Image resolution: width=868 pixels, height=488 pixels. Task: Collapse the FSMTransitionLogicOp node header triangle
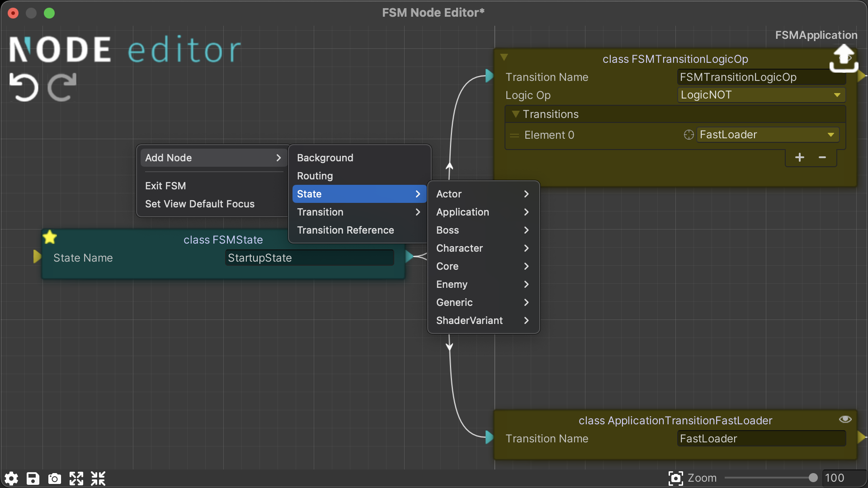click(x=505, y=57)
